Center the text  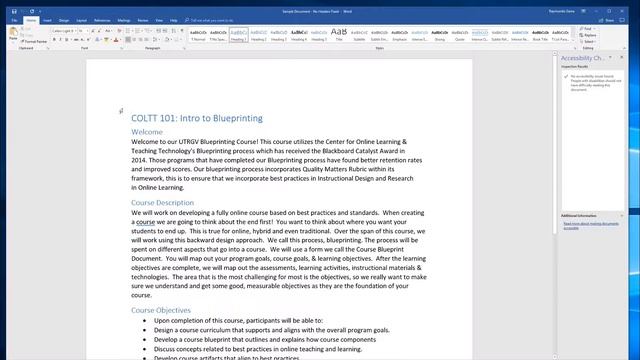point(134,40)
